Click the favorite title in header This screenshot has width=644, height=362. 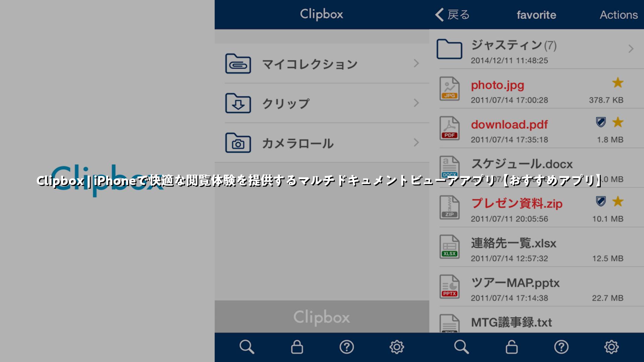pyautogui.click(x=536, y=15)
